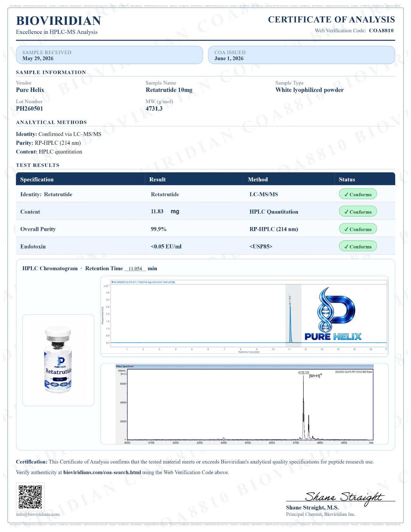Viewport: 411px width, 532px height.
Task: Click the Purity: RP-HPLC (214 nm) method line
Action: tap(48, 143)
